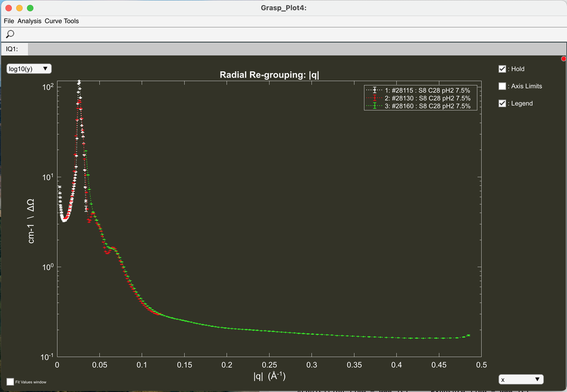Open the x-axis selector dropdown at bottom right
This screenshot has width=567, height=392.
pyautogui.click(x=521, y=379)
